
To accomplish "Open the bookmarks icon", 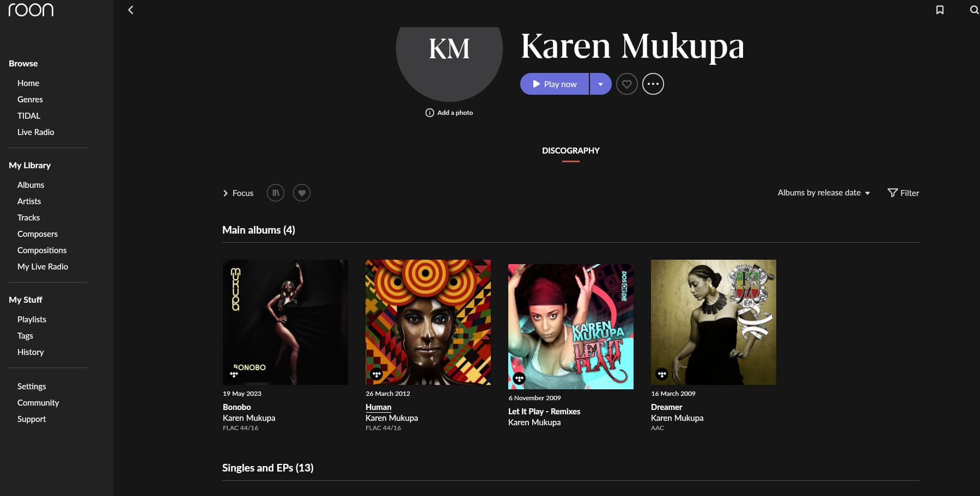I will point(940,10).
